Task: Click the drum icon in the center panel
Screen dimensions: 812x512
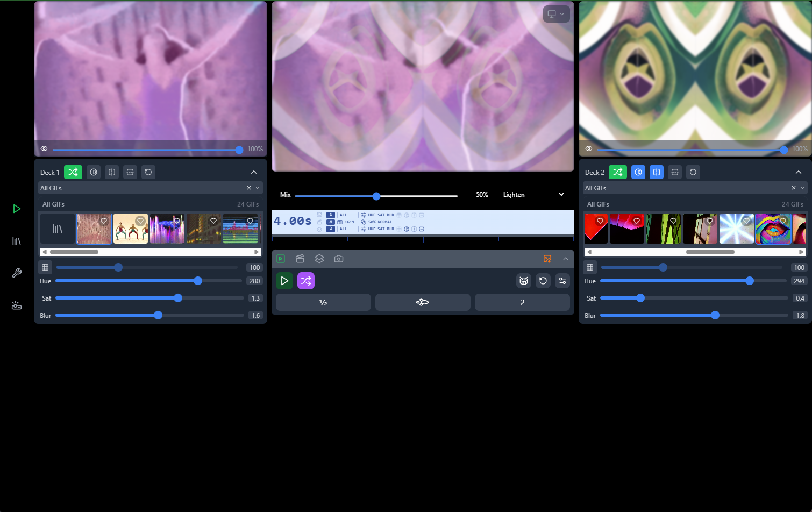Action: click(523, 281)
